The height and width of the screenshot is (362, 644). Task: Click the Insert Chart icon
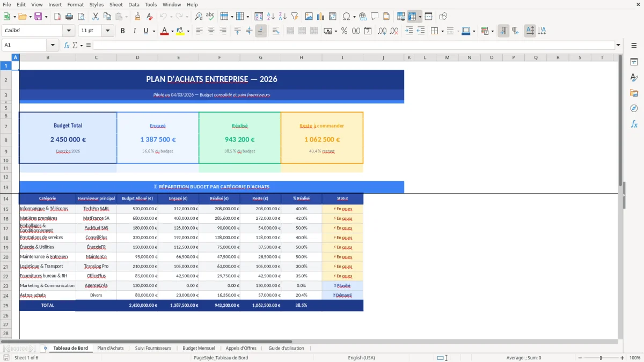click(x=321, y=17)
